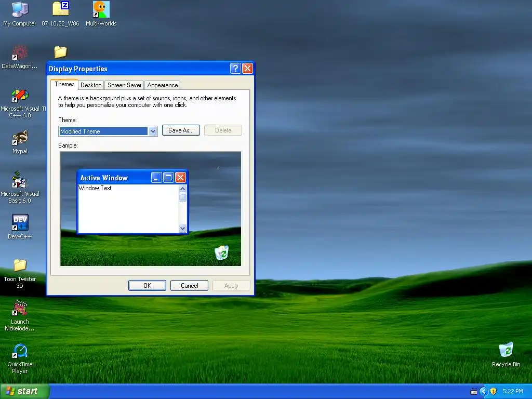Click the sample window's red close button
The image size is (532, 399).
click(x=180, y=178)
